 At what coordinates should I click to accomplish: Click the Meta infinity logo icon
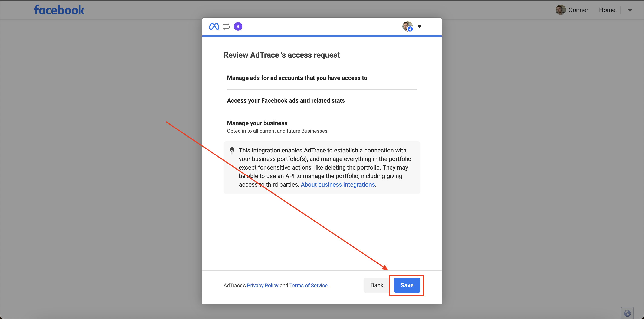point(214,26)
